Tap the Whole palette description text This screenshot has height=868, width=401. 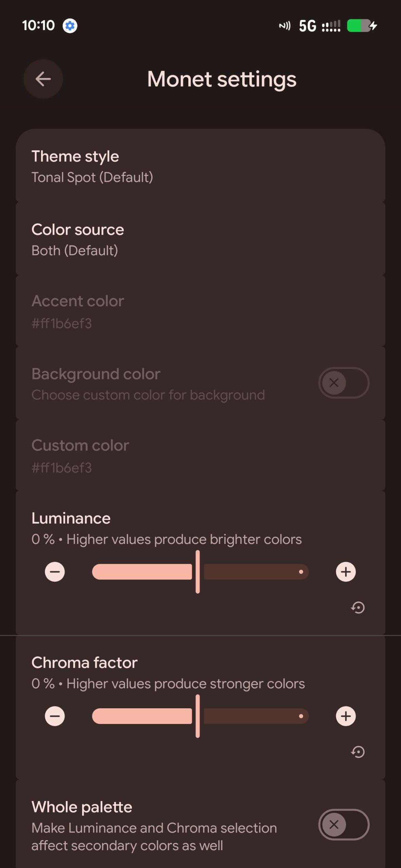click(154, 836)
